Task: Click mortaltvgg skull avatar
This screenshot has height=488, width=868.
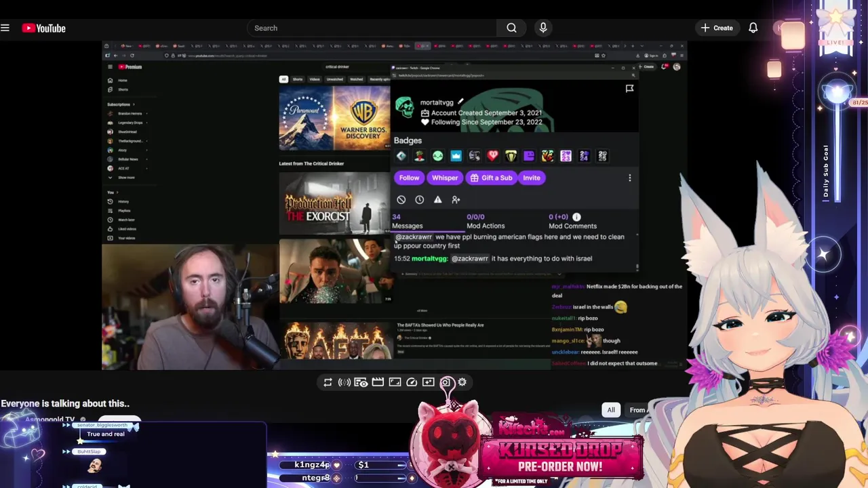Action: point(405,107)
